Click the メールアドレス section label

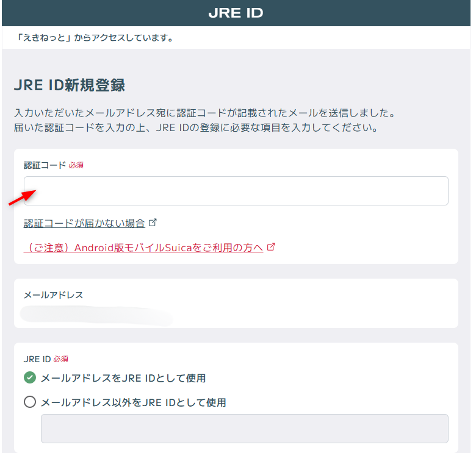(x=53, y=295)
